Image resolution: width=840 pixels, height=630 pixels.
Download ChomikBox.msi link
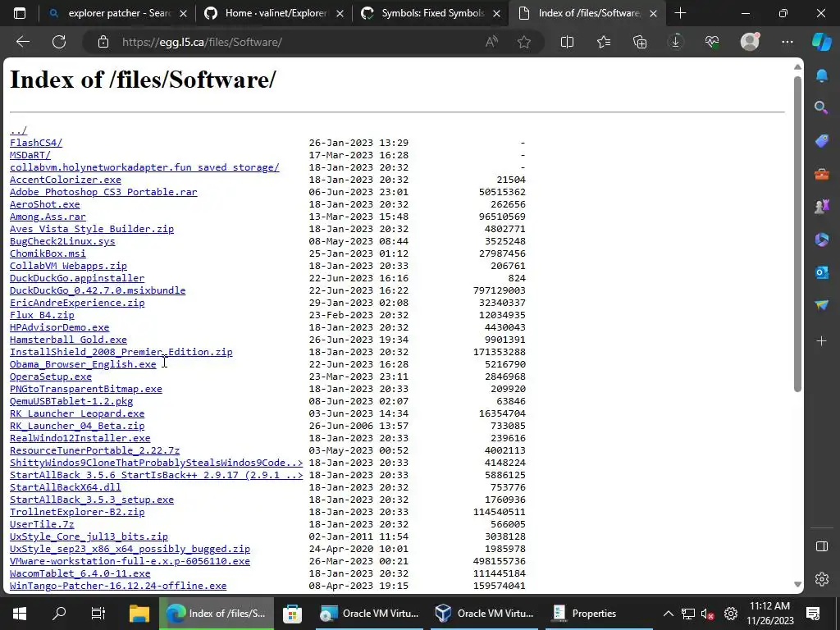coord(48,253)
